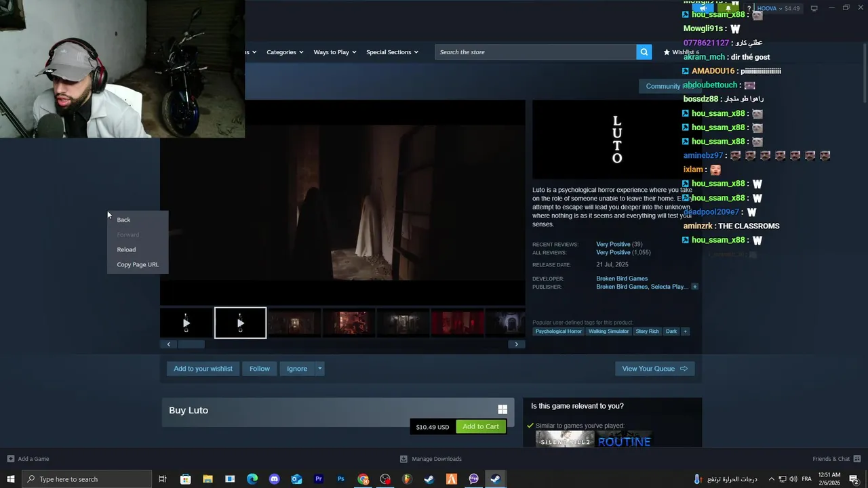Open Outlook from taskbar
The image size is (868, 488).
click(x=296, y=479)
